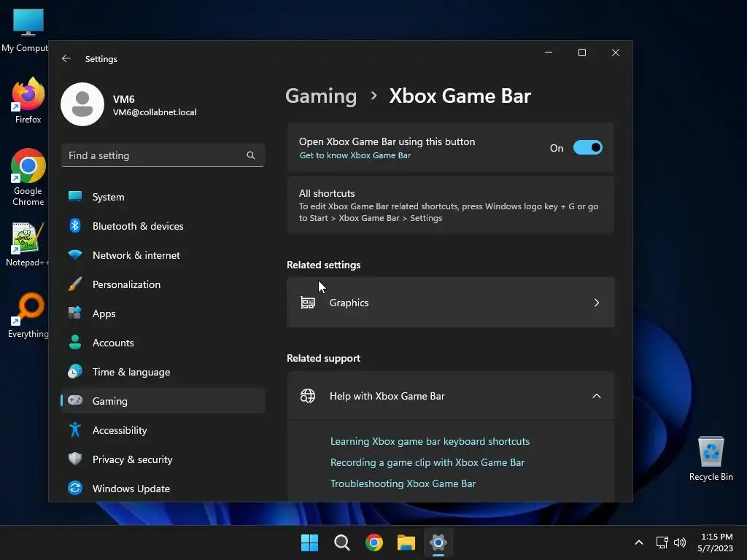Viewport: 747px width, 560px height.
Task: Select the Everything desktop shortcut
Action: [28, 315]
